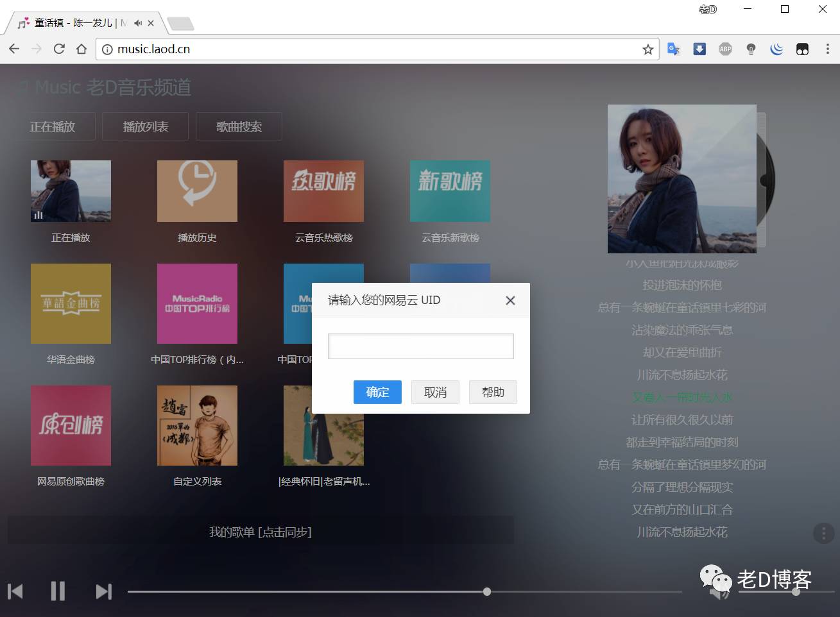Open help via the 帮助 button

tap(493, 392)
